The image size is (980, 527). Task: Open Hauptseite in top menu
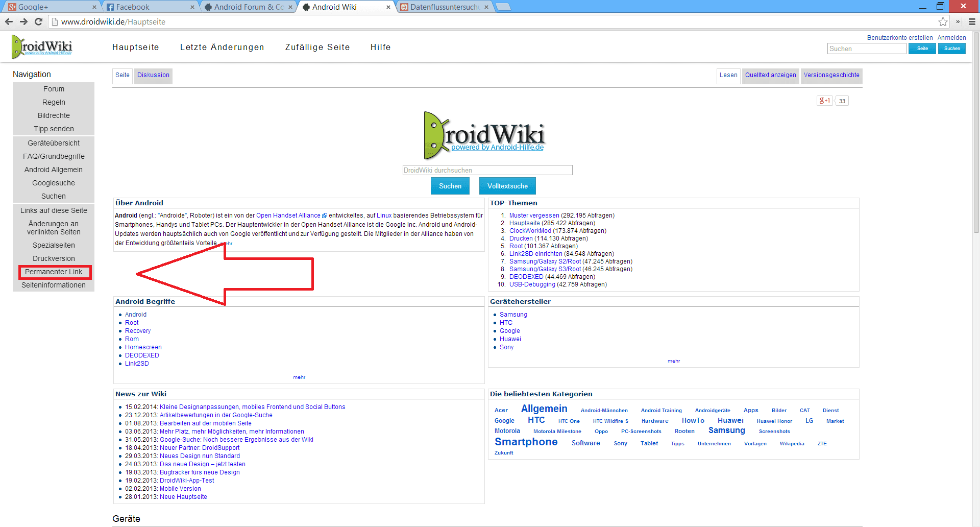[136, 47]
